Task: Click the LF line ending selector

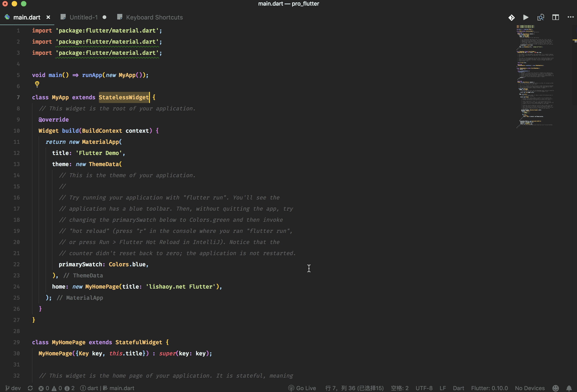Action: pos(442,388)
